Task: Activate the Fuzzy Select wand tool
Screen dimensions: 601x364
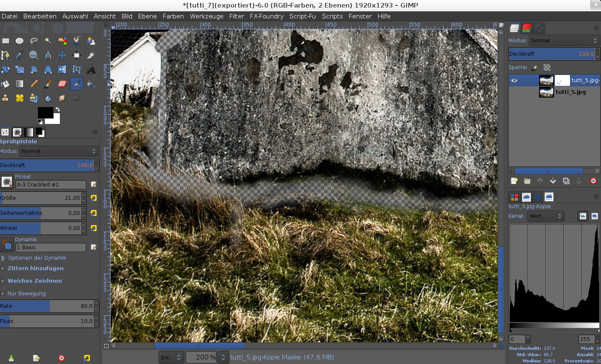Action: pyautogui.click(x=48, y=41)
